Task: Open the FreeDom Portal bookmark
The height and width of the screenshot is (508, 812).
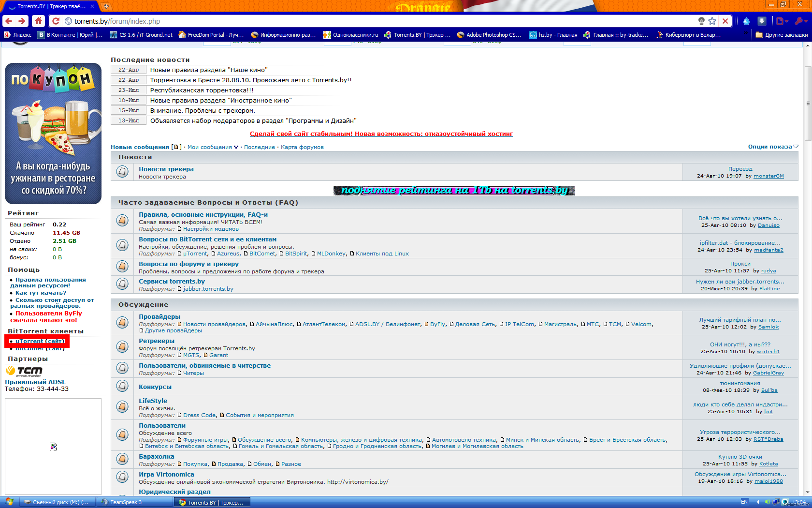Action: tap(211, 35)
